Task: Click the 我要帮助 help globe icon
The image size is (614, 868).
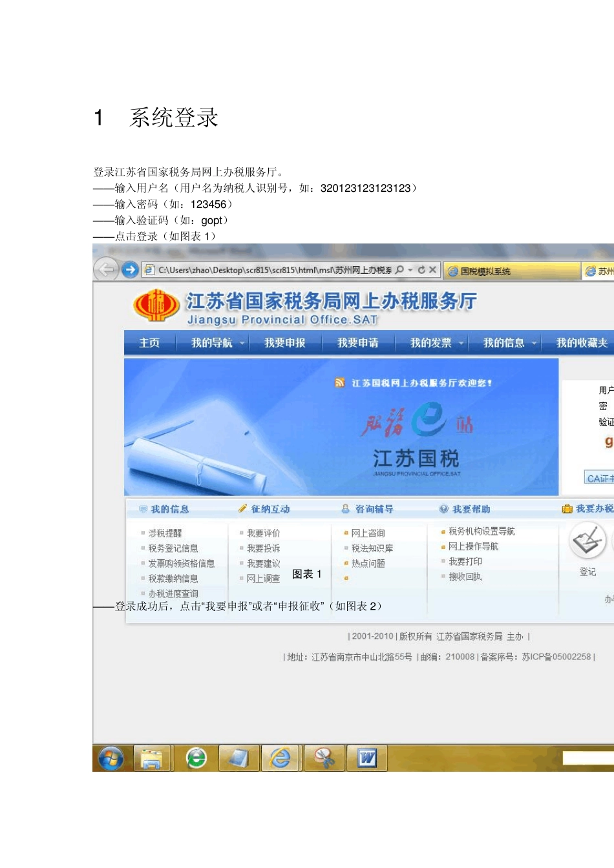Action: tap(443, 509)
